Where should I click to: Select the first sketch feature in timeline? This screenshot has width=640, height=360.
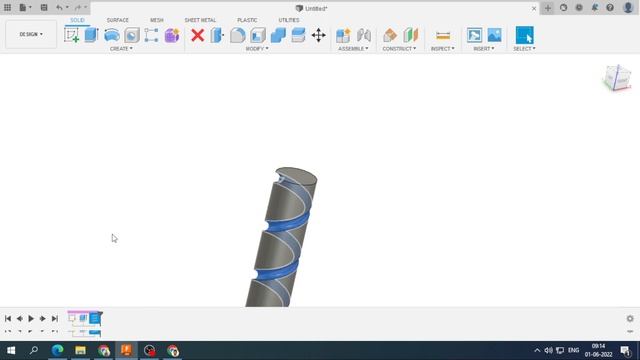tap(72, 318)
